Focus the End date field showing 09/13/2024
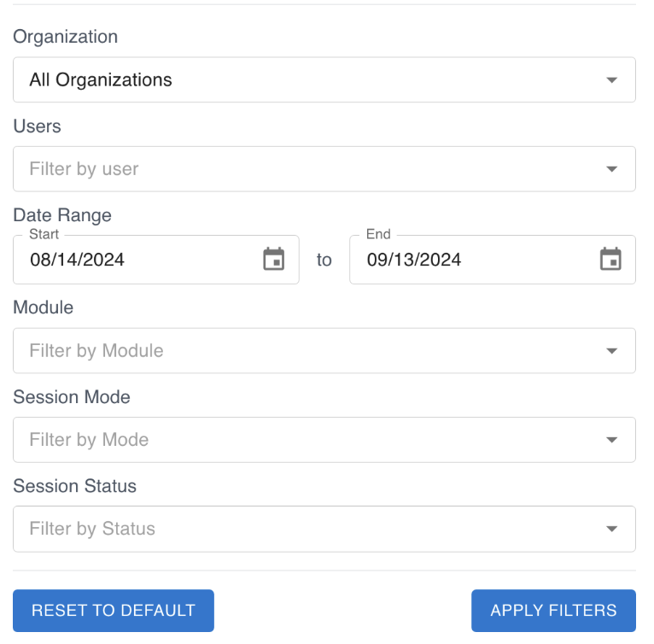The width and height of the screenshot is (654, 644). [474, 260]
